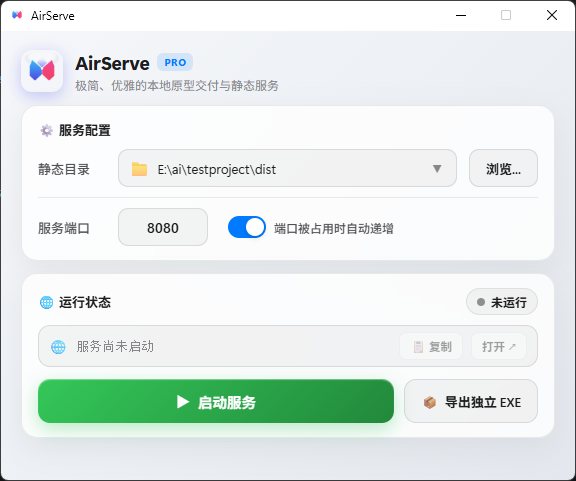This screenshot has height=481, width=576.
Task: Click the 浏览... browse button
Action: (x=503, y=168)
